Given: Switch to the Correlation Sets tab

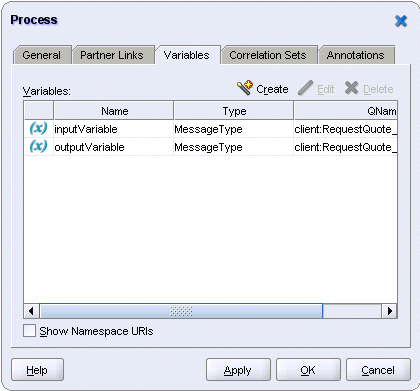Looking at the screenshot, I should (268, 55).
